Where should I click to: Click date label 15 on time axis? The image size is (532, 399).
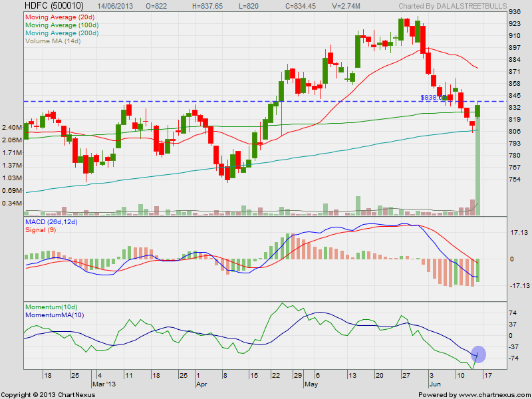254,376
